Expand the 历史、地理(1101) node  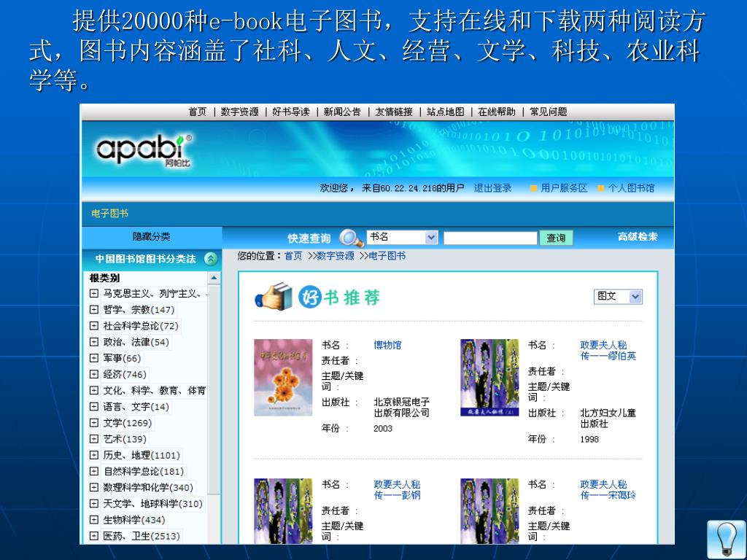coord(94,455)
